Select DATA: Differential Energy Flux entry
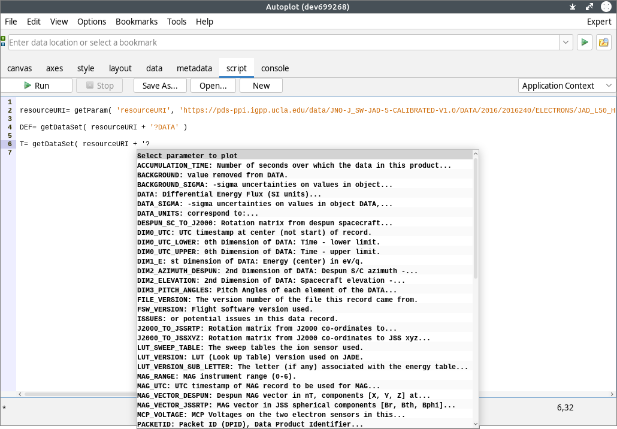 click(x=305, y=194)
